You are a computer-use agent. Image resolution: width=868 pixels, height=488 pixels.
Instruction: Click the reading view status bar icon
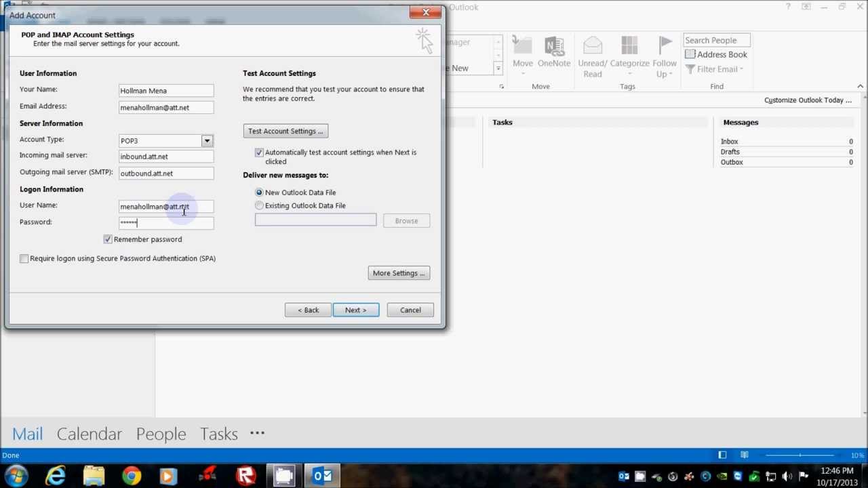pyautogui.click(x=745, y=455)
